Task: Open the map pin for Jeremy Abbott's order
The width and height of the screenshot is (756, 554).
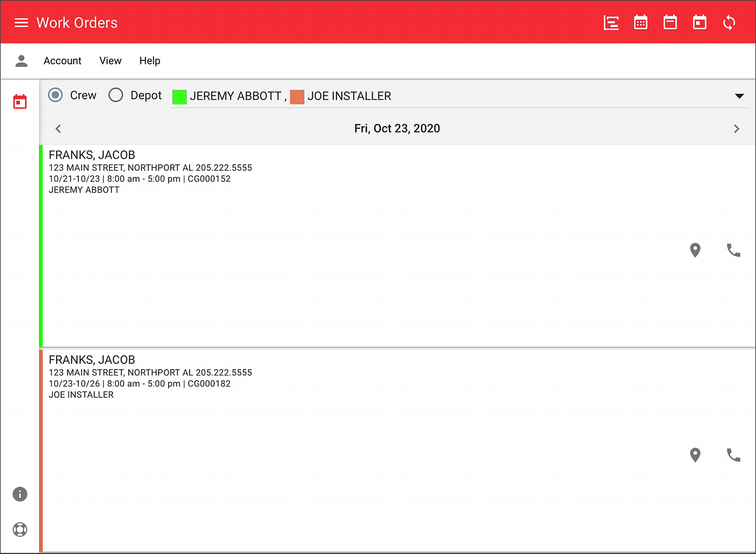Action: (695, 250)
